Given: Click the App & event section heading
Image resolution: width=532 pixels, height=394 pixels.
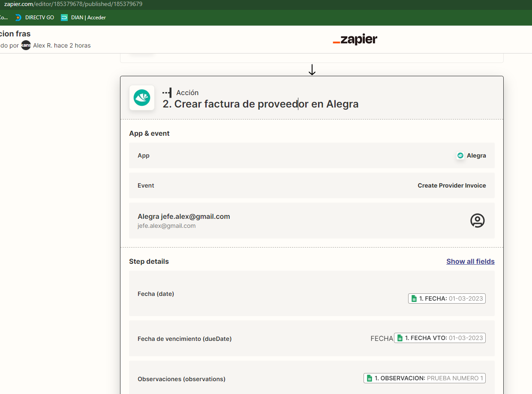Looking at the screenshot, I should (x=149, y=133).
